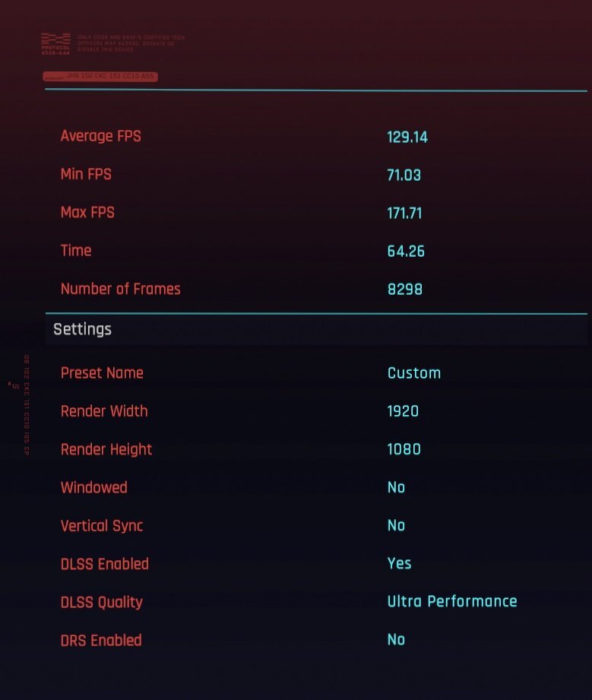The width and height of the screenshot is (592, 700).
Task: Select the DLSS Quality Ultra Performance value
Action: (x=452, y=601)
